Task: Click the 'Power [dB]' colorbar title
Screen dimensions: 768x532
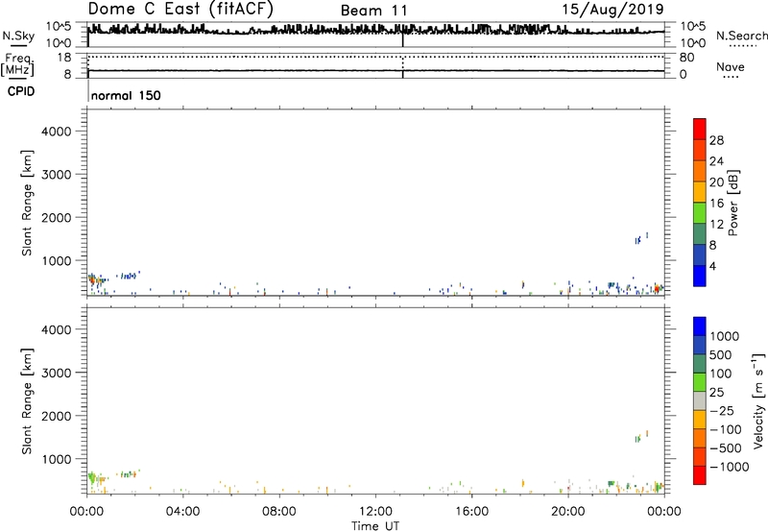Action: [733, 203]
